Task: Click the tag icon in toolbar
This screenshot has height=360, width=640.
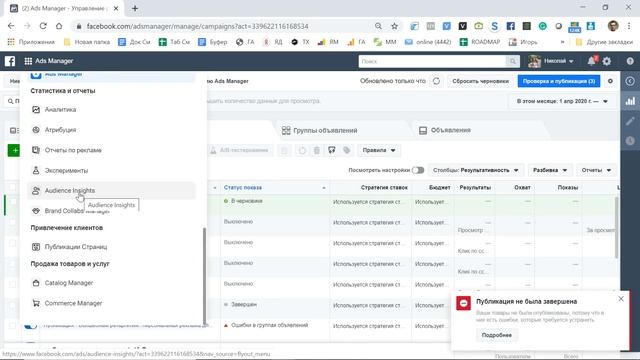Action: coord(347,150)
